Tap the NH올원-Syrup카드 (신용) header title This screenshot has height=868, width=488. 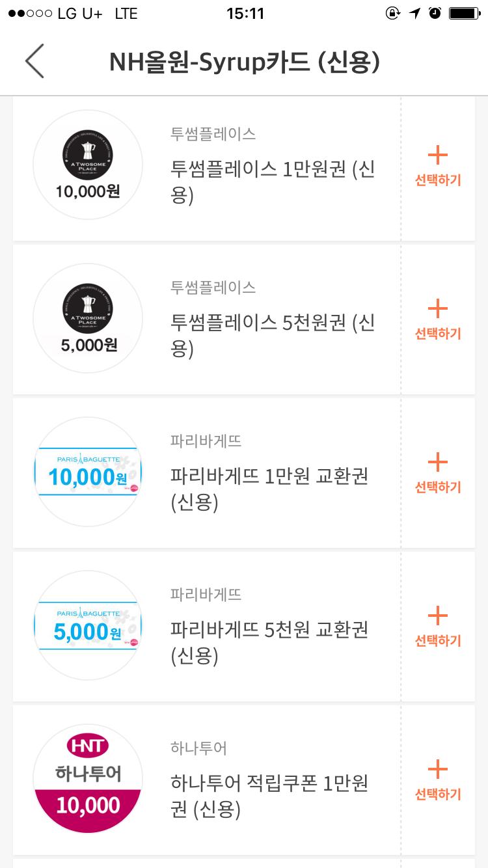[244, 62]
